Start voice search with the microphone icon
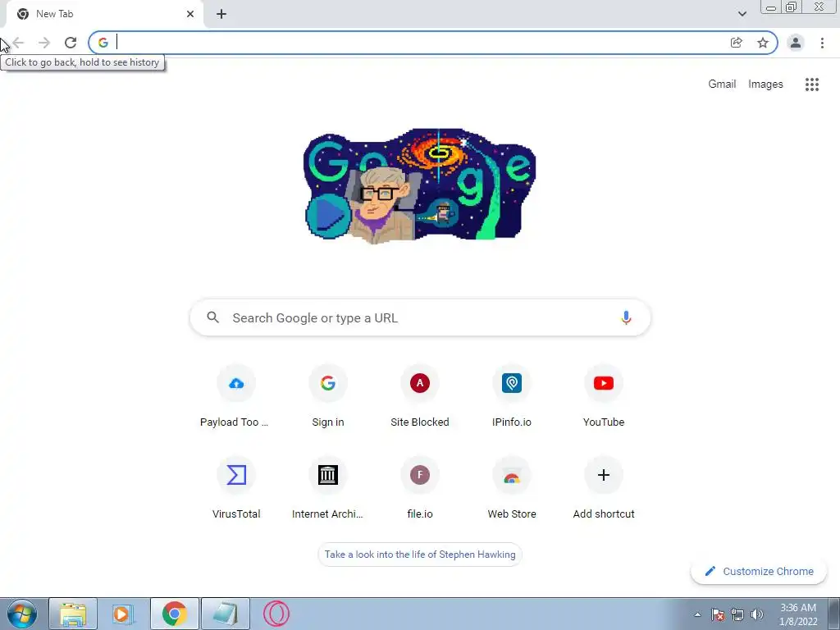The width and height of the screenshot is (840, 630). (626, 317)
